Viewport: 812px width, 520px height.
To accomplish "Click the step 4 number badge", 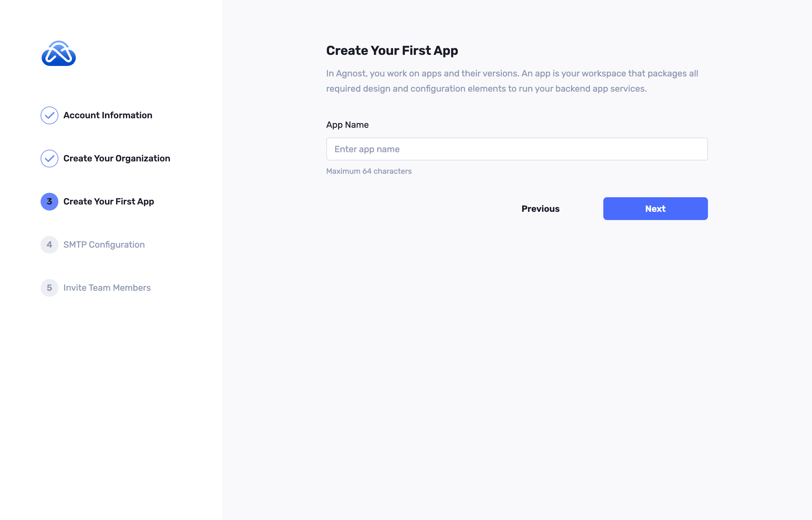I will 49,245.
